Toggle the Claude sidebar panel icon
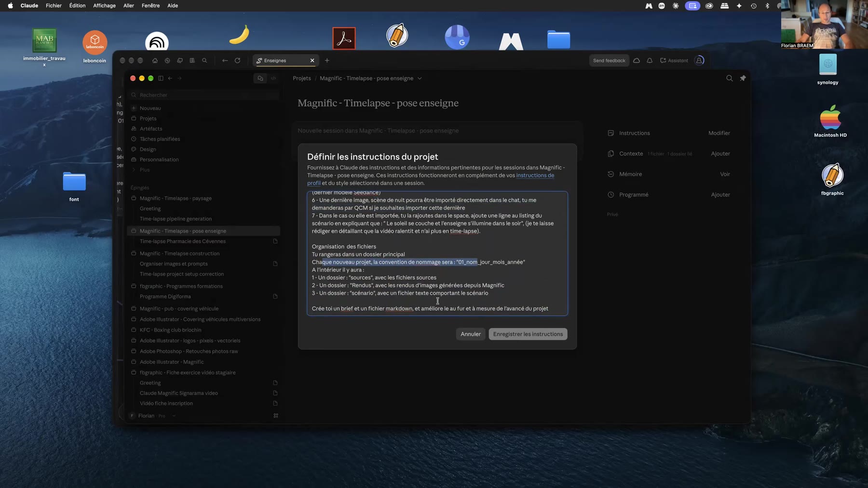Image resolution: width=868 pixels, height=488 pixels. [x=161, y=78]
